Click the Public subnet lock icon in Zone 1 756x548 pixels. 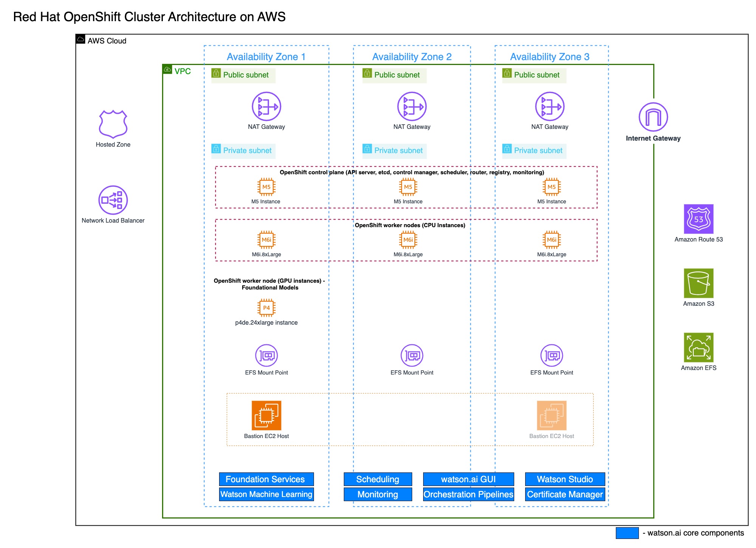[x=216, y=73]
